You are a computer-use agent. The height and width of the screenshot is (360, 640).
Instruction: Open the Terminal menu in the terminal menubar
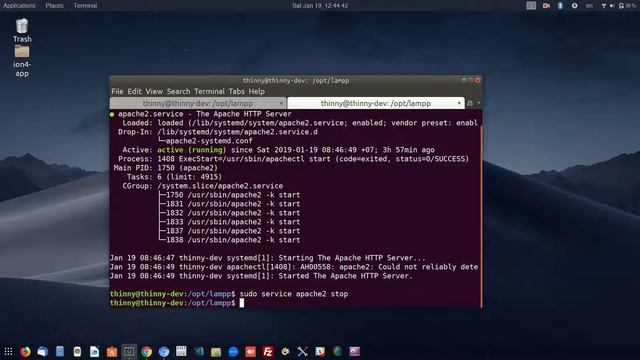(209, 91)
